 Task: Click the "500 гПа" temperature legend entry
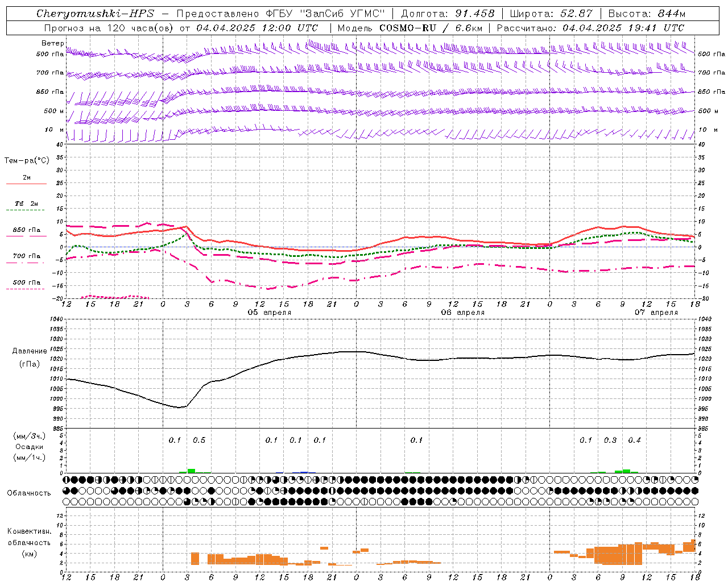[27, 282]
